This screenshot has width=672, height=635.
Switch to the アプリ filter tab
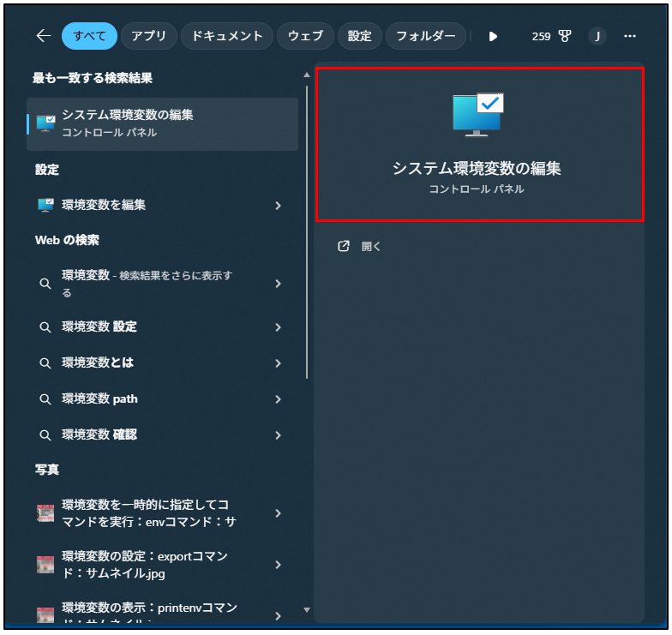[x=149, y=36]
